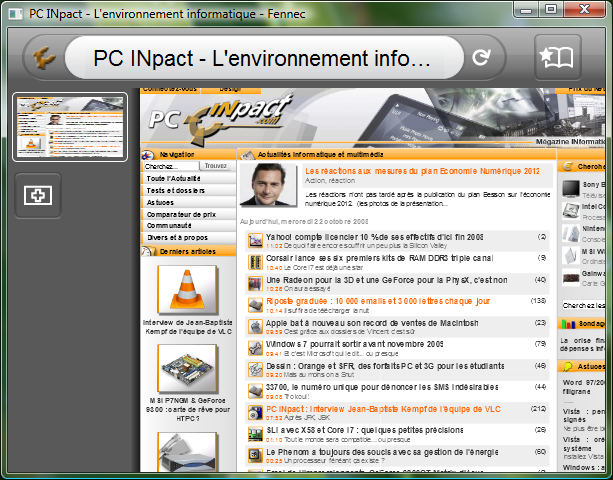Screen dimensions: 613x480
Task: Open the bookmarks star-book button
Action: pos(557,57)
